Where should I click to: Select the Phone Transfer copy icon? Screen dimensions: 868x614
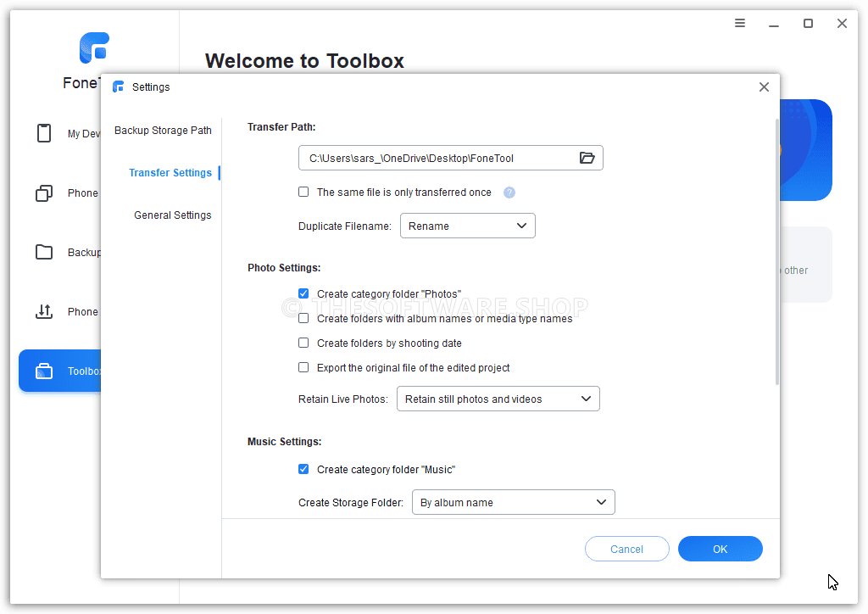[x=44, y=193]
